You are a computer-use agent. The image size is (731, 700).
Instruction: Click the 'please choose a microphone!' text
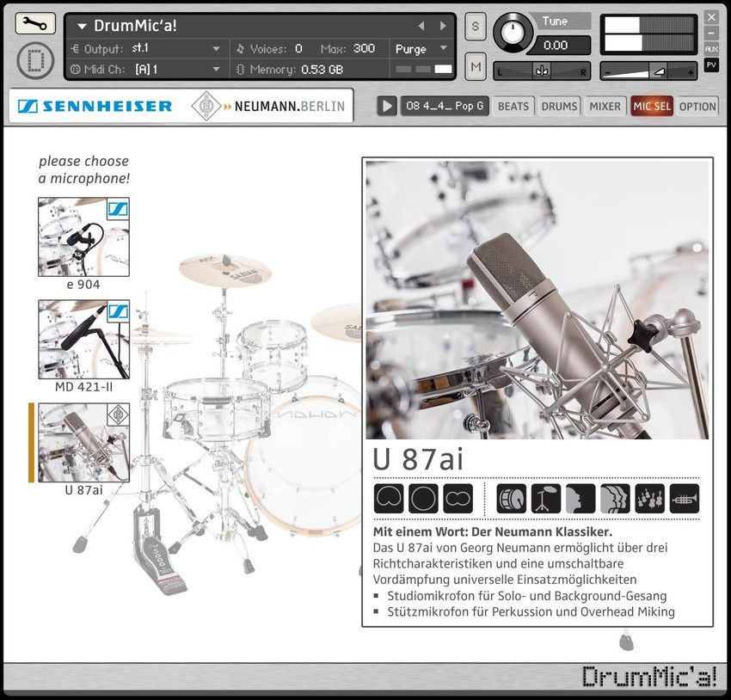(x=84, y=169)
